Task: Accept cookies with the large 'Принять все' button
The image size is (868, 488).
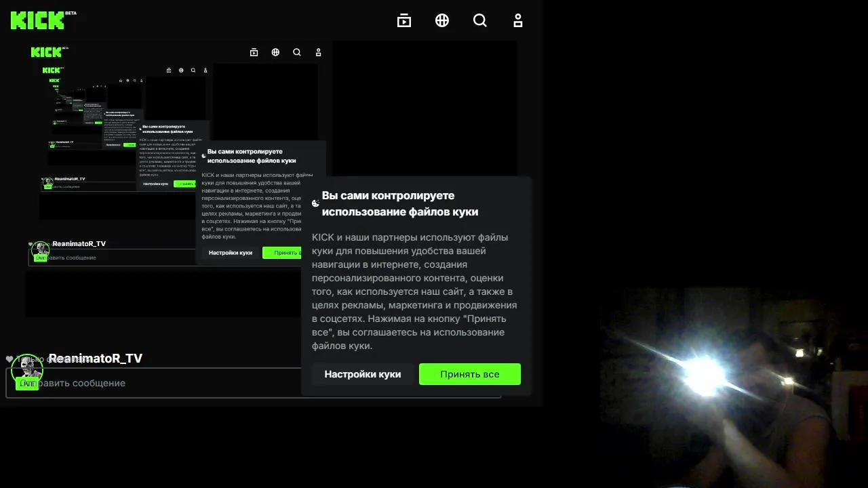Action: [470, 374]
